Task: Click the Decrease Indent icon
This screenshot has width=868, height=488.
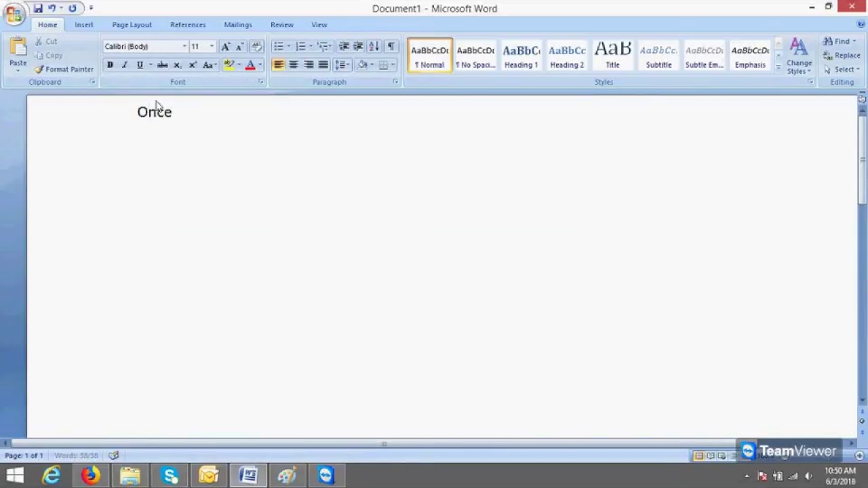Action: [344, 46]
